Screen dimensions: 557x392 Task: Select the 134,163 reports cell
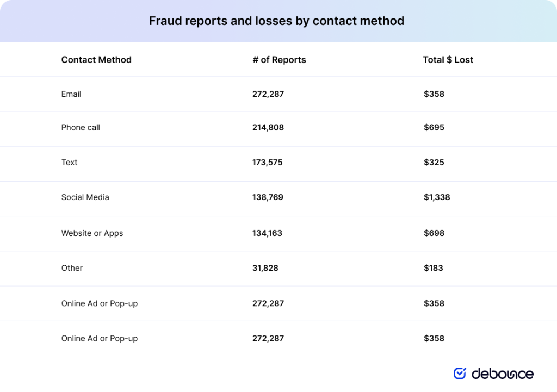[267, 233]
